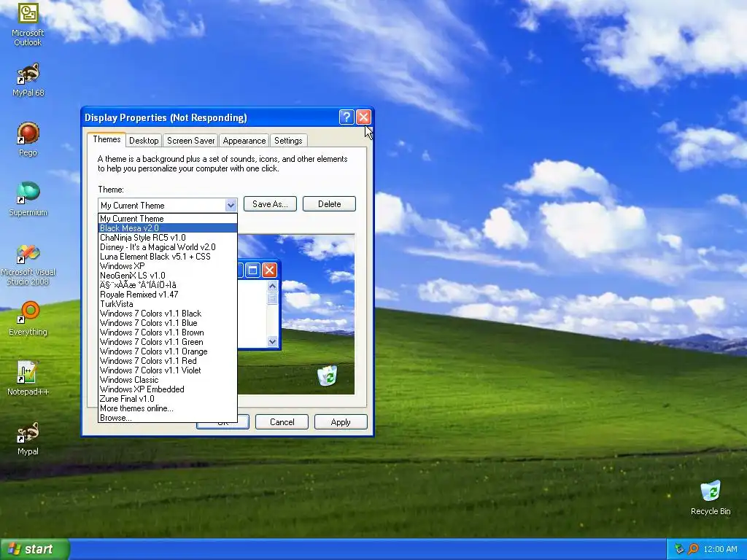Choose Windows XP Embedded theme
The height and width of the screenshot is (560, 747).
click(168, 389)
